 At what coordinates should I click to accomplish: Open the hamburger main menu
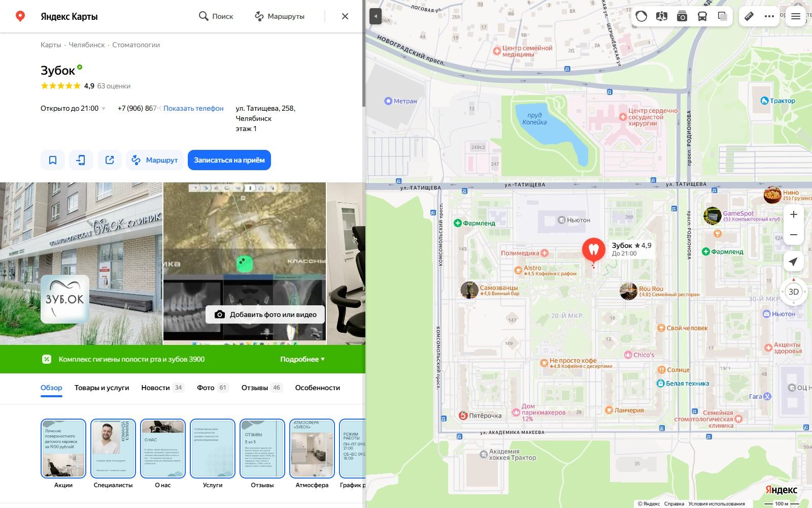pos(796,16)
